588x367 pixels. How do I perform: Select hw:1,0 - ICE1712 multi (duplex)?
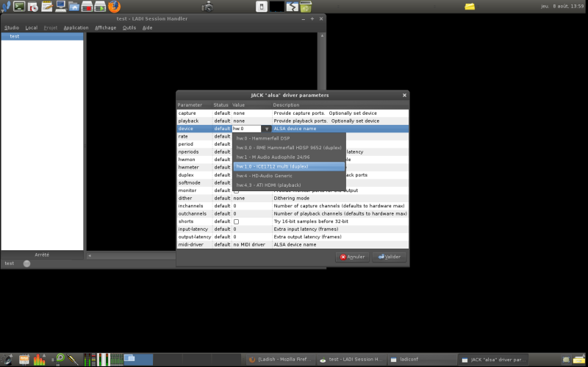[289, 166]
